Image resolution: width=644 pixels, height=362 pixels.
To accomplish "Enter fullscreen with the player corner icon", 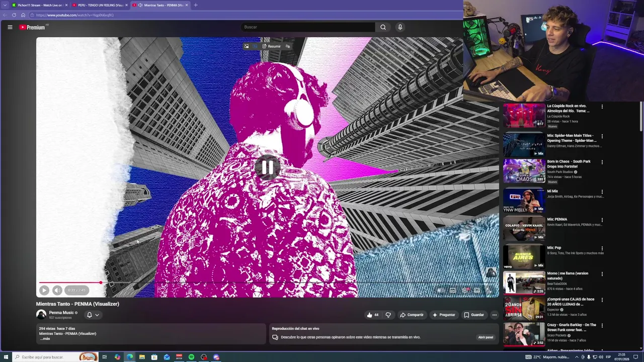I will click(489, 290).
